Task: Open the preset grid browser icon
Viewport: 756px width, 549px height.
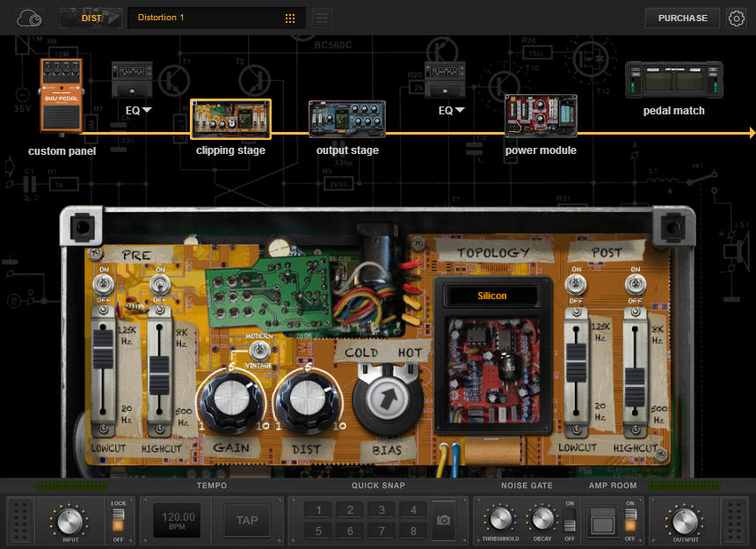Action: pyautogui.click(x=290, y=18)
